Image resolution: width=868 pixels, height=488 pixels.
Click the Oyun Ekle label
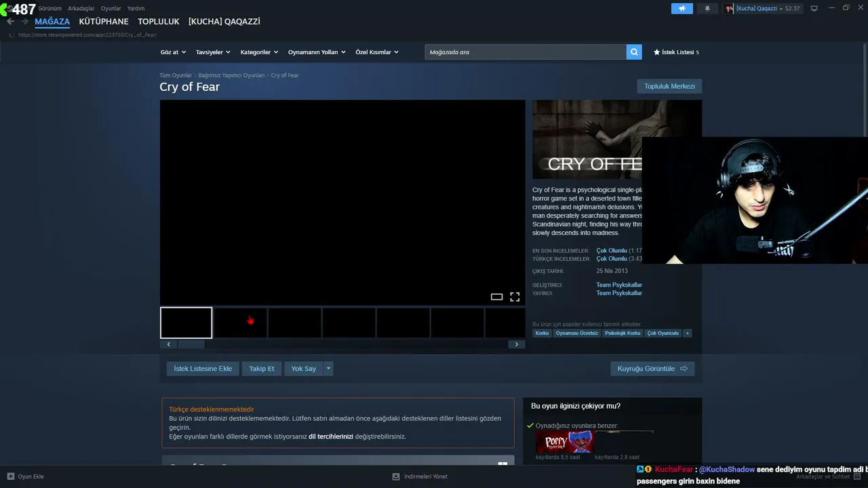click(x=31, y=476)
